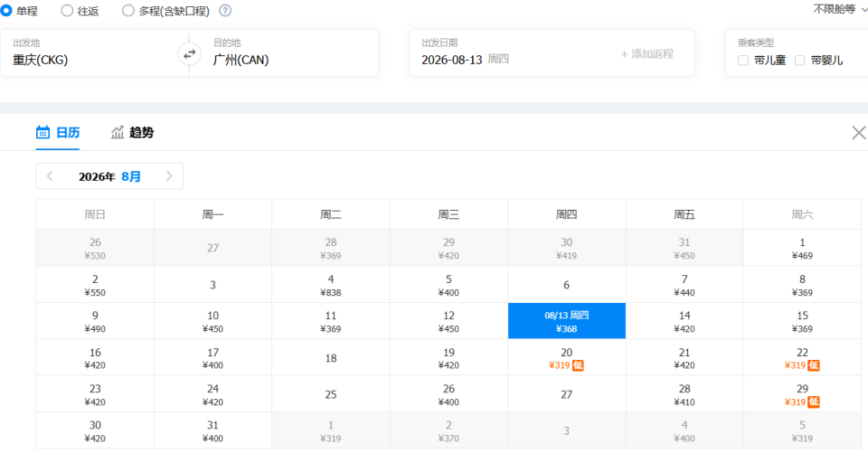The image size is (868, 463).
Task: Select August 21 priced ¥420
Action: tap(684, 358)
